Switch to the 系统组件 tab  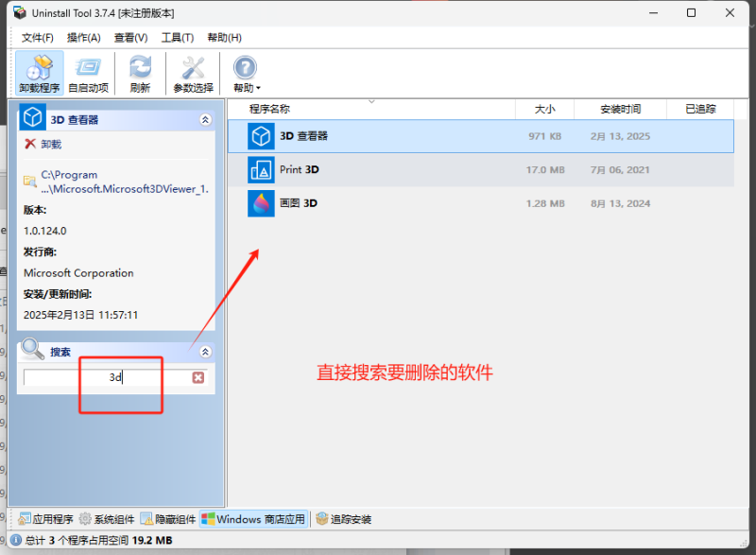click(x=107, y=519)
